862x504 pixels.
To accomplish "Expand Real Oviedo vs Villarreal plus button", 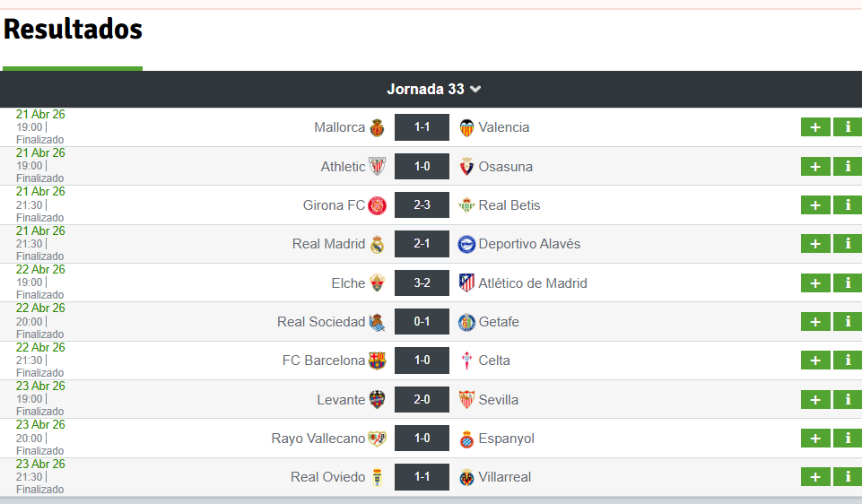I will tap(815, 477).
